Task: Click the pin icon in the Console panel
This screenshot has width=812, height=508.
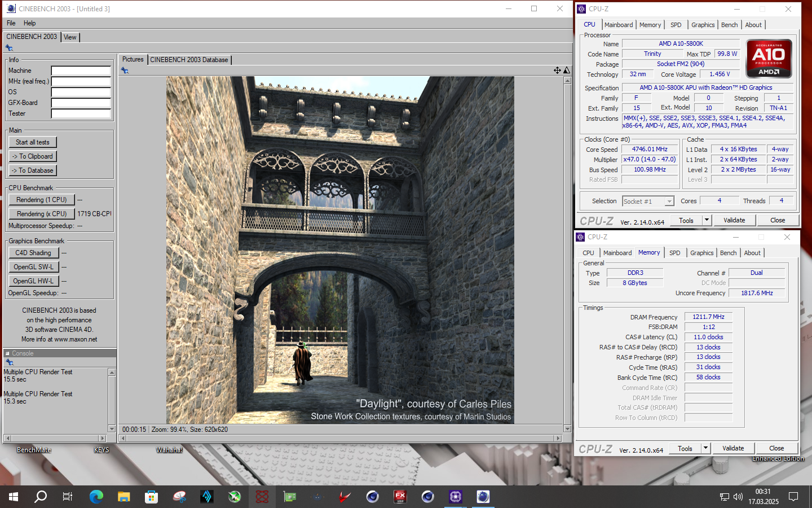Action: tap(9, 362)
